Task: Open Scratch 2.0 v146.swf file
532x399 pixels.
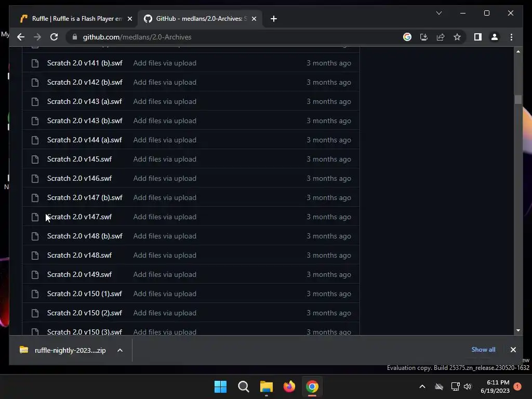Action: pos(79,179)
